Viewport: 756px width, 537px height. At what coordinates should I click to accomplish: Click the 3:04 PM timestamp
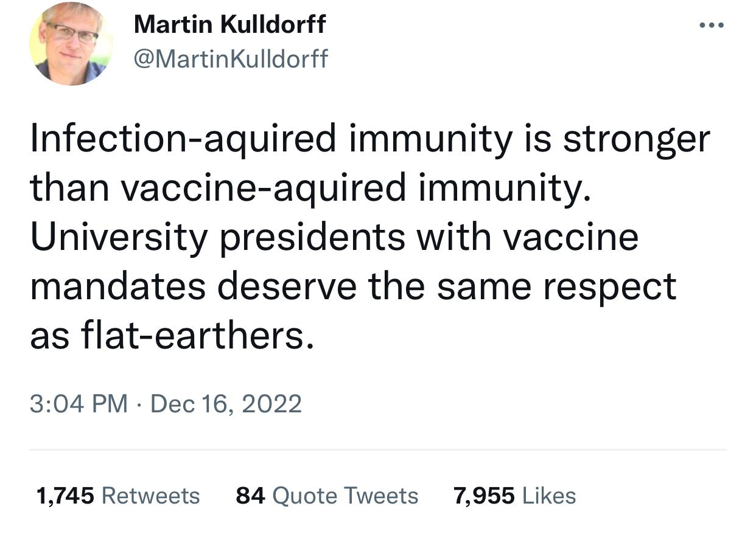tap(79, 404)
